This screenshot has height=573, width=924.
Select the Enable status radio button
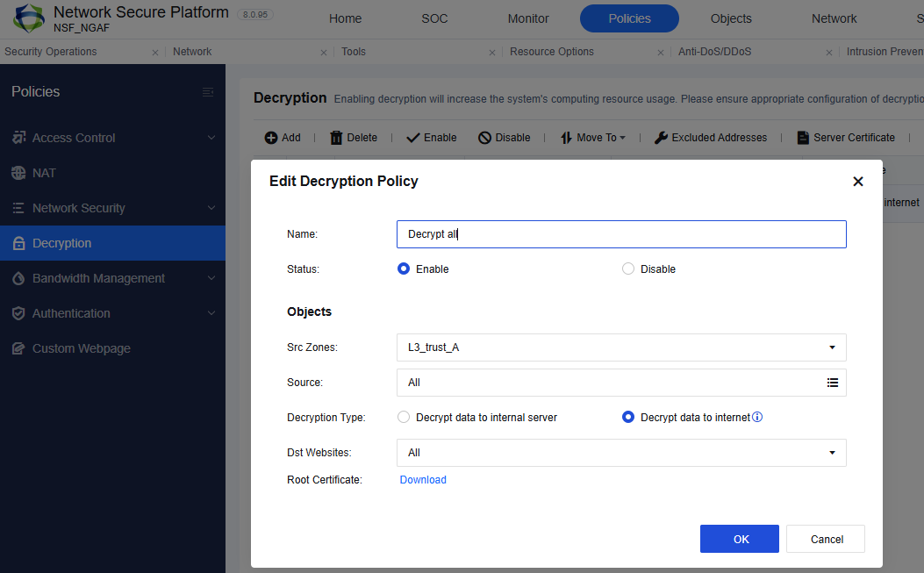coord(404,269)
